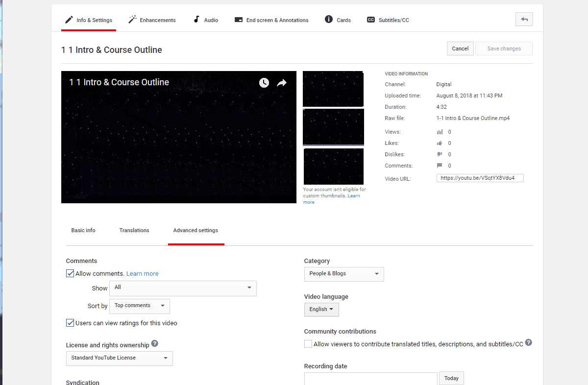Click the back arrow button at top right
The image size is (588, 385).
click(524, 19)
